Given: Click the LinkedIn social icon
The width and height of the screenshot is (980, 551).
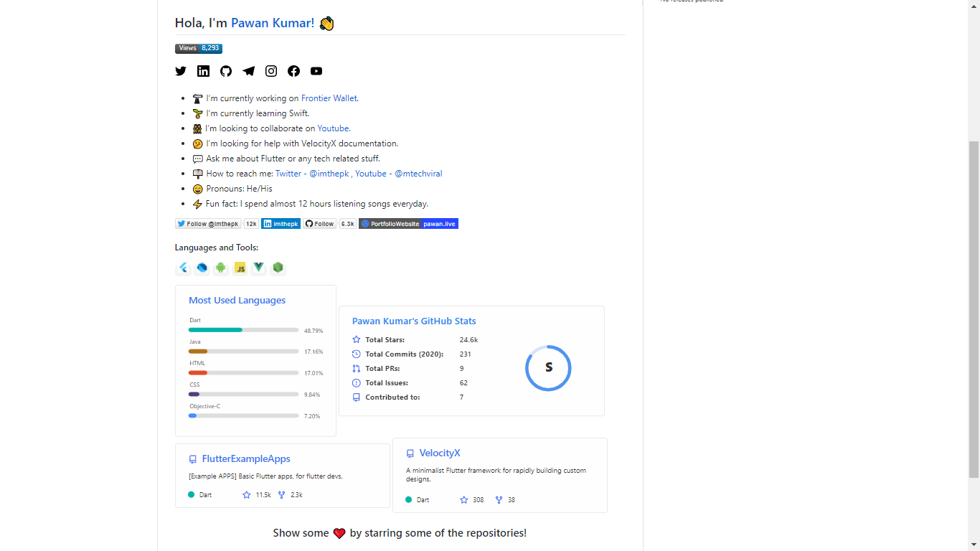Looking at the screenshot, I should click(x=204, y=71).
